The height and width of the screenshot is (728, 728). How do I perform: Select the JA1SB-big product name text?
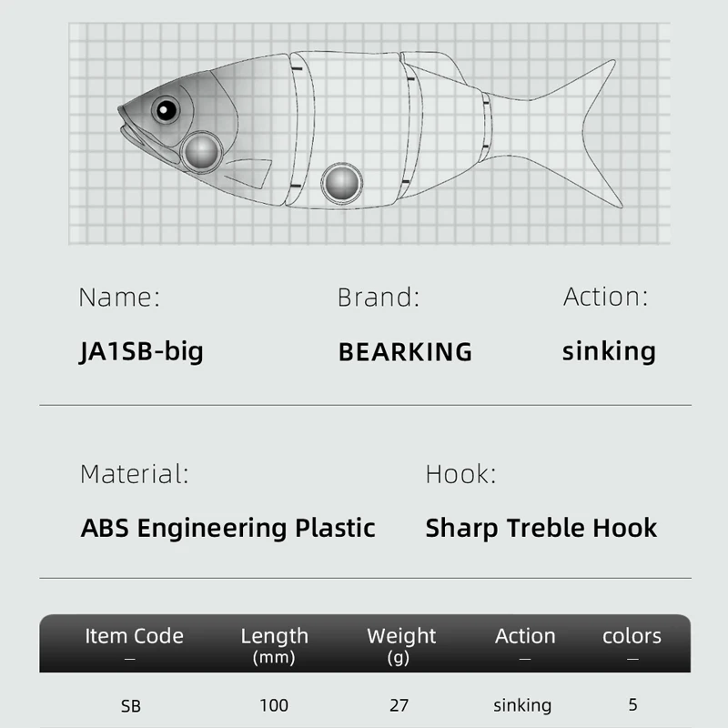pyautogui.click(x=141, y=351)
